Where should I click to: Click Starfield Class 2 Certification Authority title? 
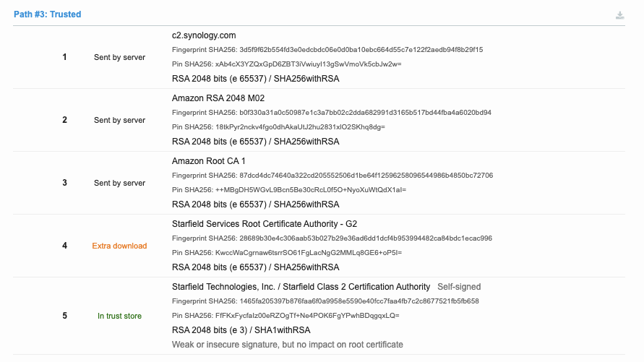pos(301,287)
